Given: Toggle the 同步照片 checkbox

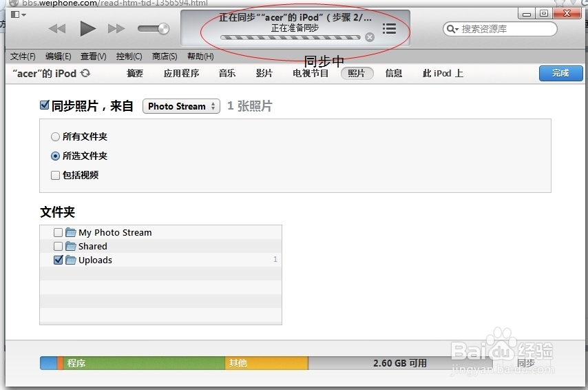Looking at the screenshot, I should tap(45, 105).
